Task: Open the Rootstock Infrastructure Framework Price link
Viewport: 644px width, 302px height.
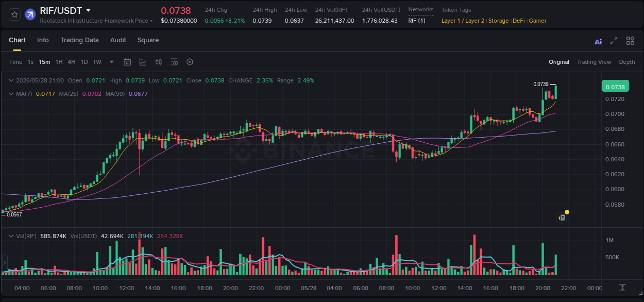Action: (96, 21)
